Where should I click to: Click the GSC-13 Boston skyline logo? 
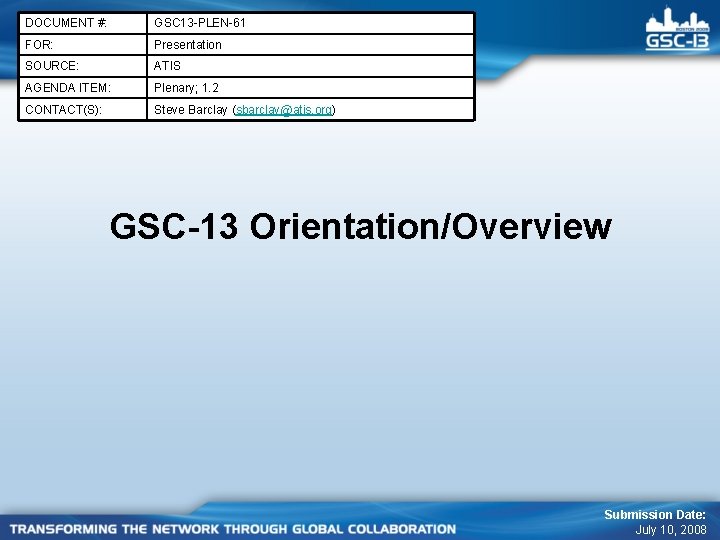tap(677, 28)
